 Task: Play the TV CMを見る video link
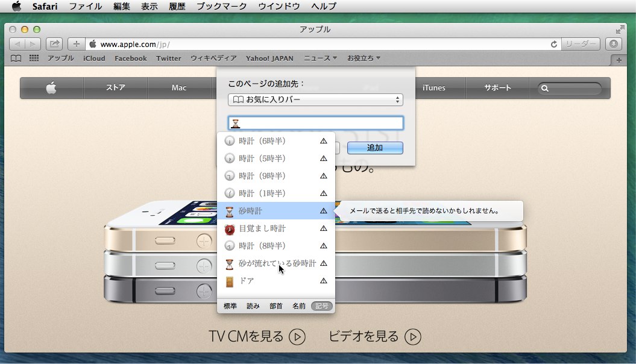pyautogui.click(x=257, y=336)
